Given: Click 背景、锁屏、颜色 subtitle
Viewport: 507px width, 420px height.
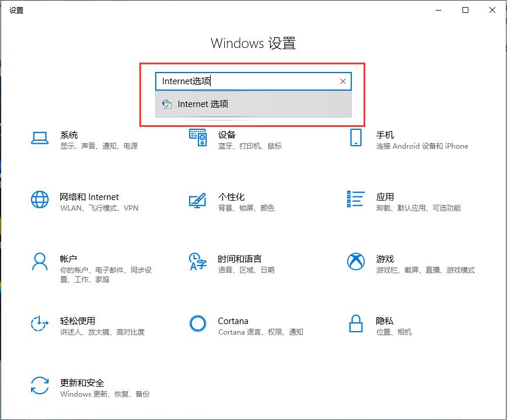Looking at the screenshot, I should coord(246,208).
